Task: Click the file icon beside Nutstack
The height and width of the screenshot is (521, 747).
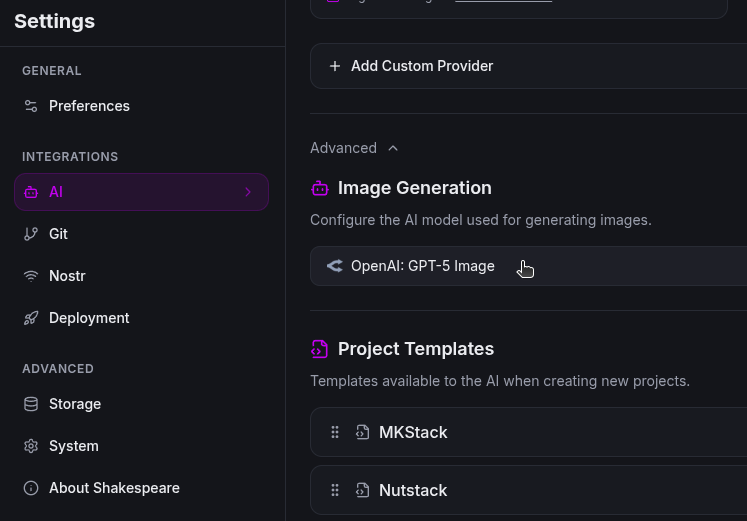Action: [362, 490]
